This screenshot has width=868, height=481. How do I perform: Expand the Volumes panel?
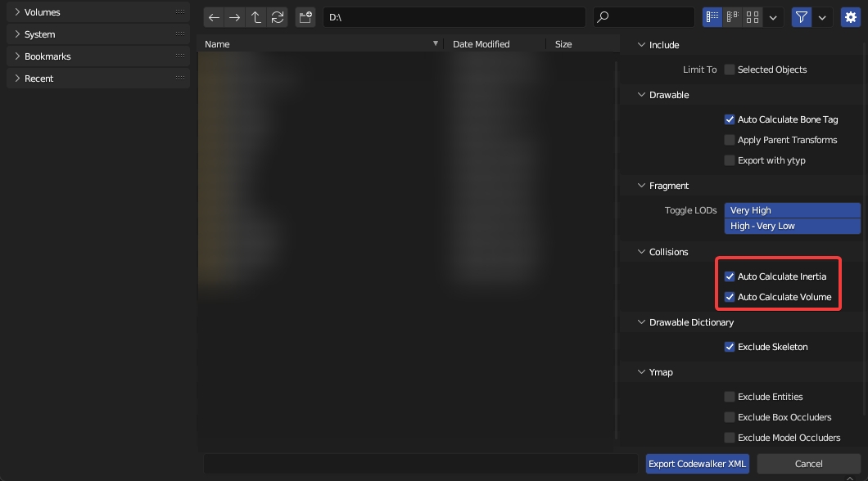(x=17, y=12)
